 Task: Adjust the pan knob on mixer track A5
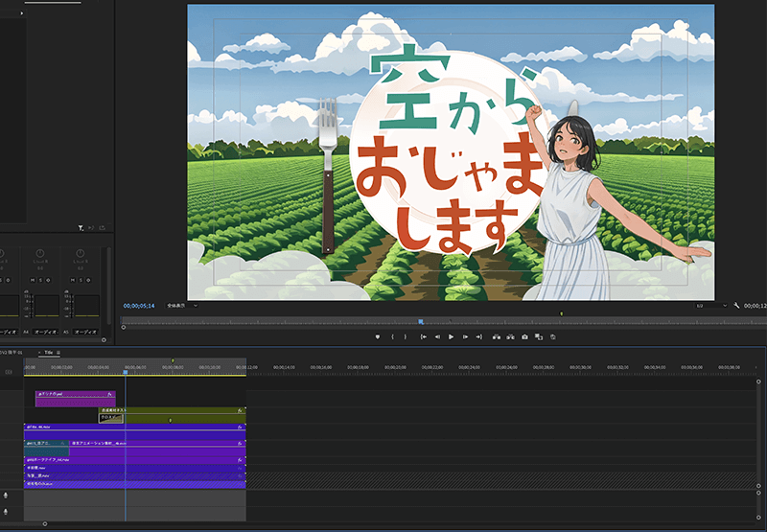pyautogui.click(x=81, y=254)
